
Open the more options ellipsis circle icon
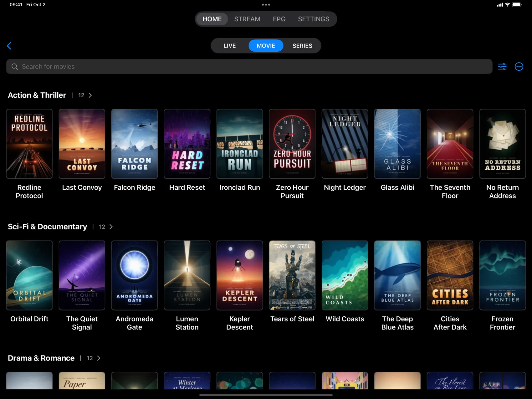pyautogui.click(x=519, y=67)
